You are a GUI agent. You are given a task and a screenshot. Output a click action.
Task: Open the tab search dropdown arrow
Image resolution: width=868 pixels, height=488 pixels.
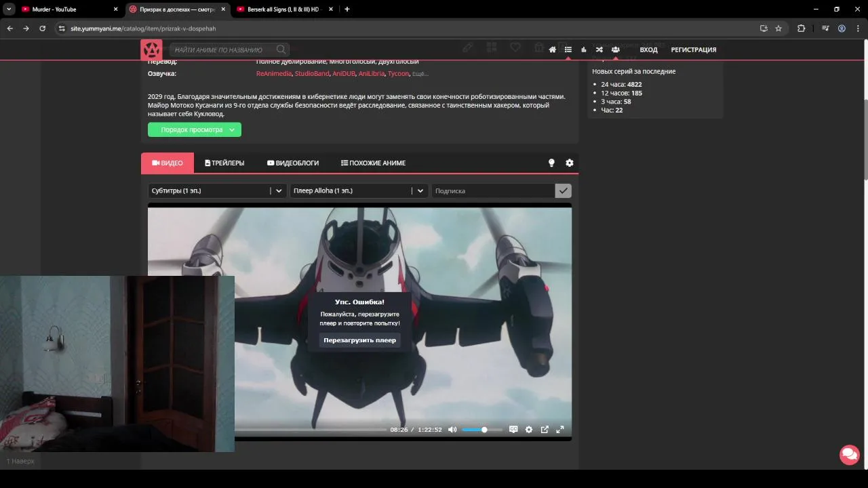click(x=9, y=9)
